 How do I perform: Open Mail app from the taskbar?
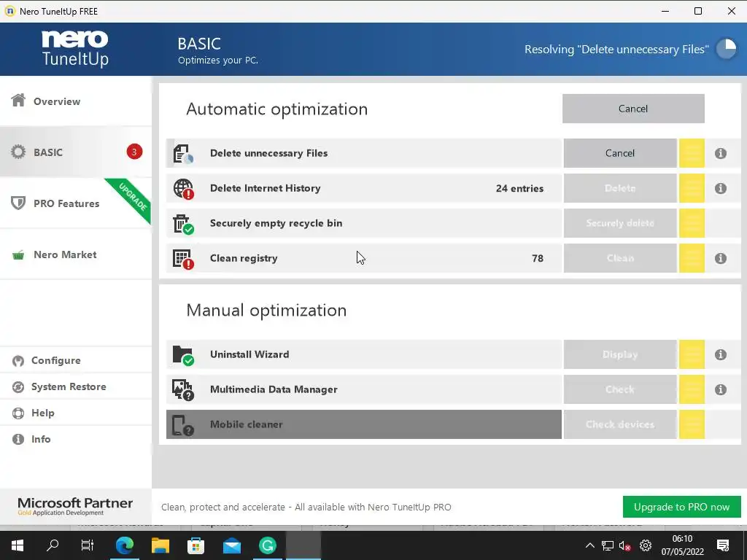tap(232, 545)
